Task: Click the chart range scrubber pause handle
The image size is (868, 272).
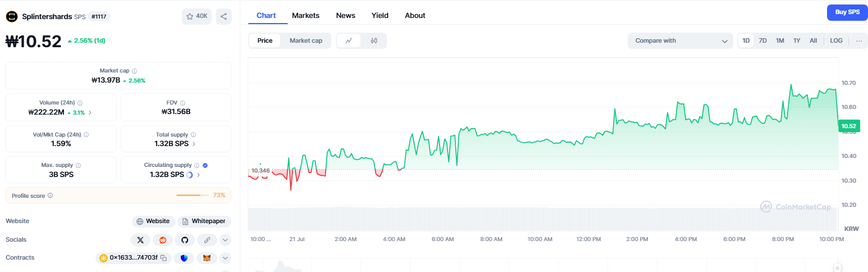Action: (837, 268)
